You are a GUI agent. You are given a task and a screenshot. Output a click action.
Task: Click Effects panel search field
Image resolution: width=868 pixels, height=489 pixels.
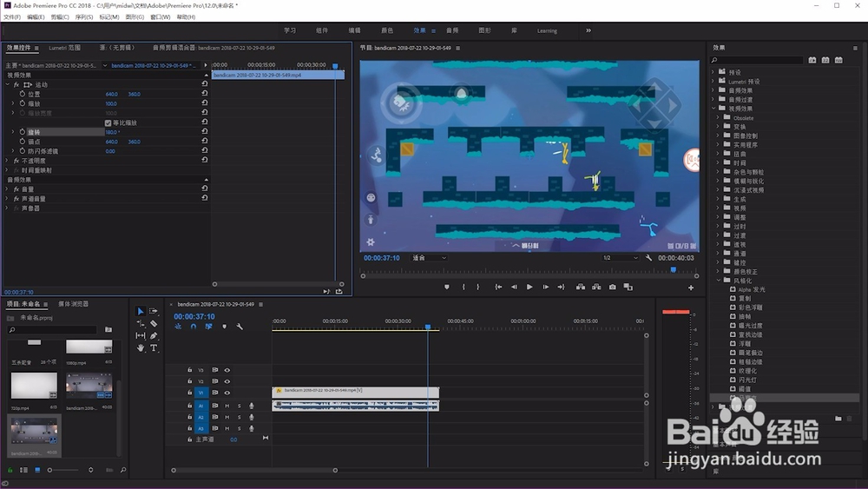[757, 60]
